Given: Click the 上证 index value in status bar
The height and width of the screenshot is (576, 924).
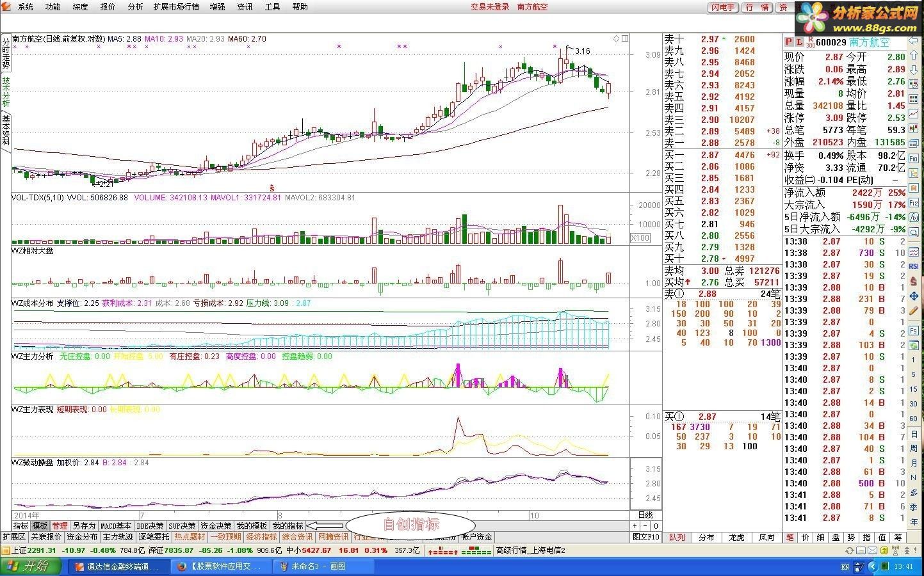Looking at the screenshot, I should tap(42, 550).
